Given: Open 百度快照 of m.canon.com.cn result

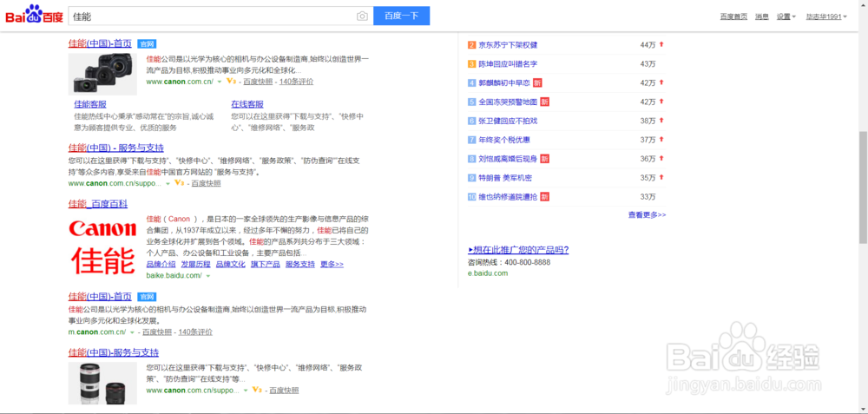Looking at the screenshot, I should (157, 332).
